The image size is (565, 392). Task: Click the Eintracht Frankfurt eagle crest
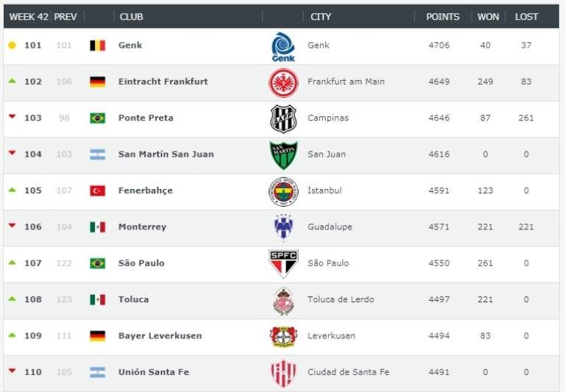(x=283, y=82)
